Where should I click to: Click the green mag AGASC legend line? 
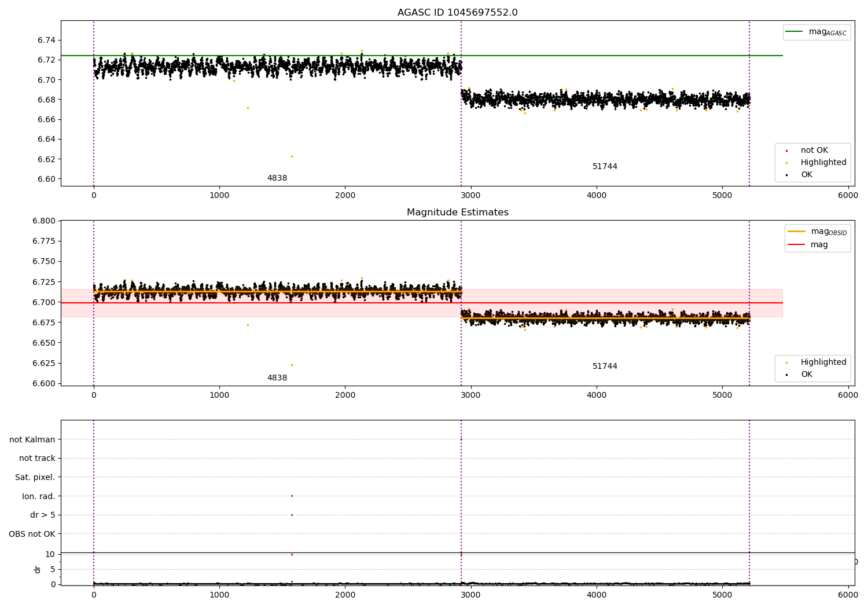(x=794, y=32)
